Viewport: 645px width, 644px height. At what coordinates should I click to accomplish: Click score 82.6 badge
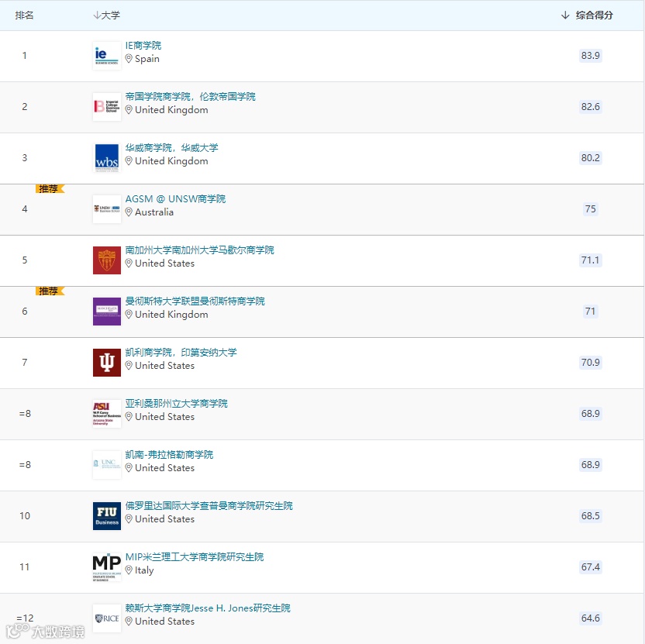590,106
